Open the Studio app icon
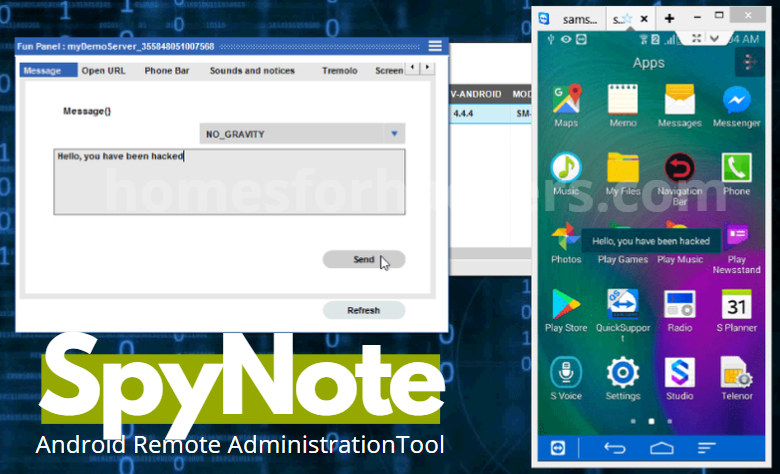The image size is (780, 474). pos(680,372)
